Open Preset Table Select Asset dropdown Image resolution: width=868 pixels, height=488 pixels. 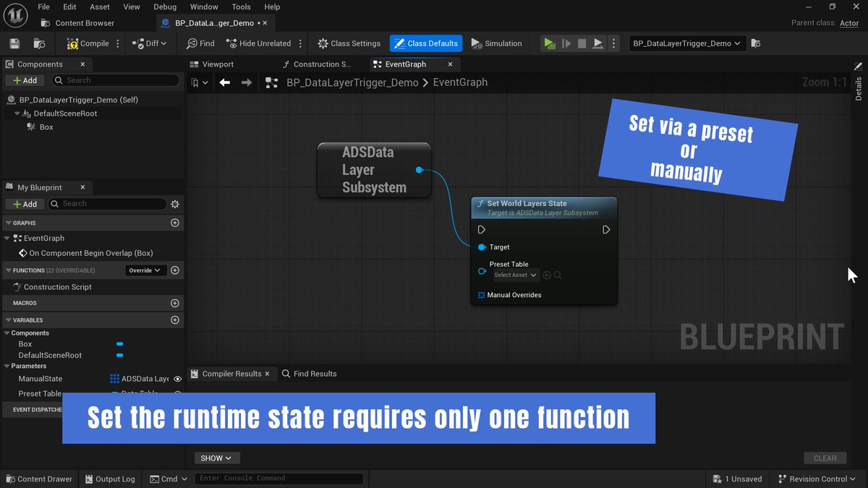pos(516,275)
